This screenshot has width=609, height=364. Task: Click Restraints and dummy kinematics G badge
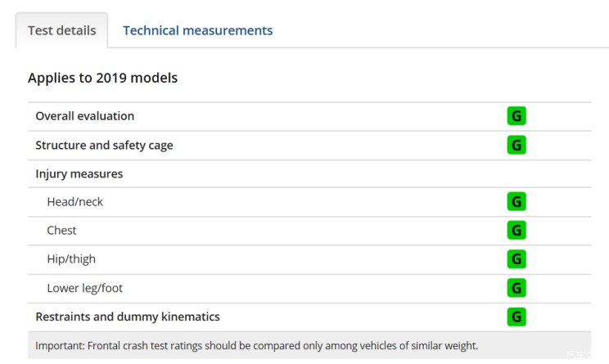pos(517,317)
